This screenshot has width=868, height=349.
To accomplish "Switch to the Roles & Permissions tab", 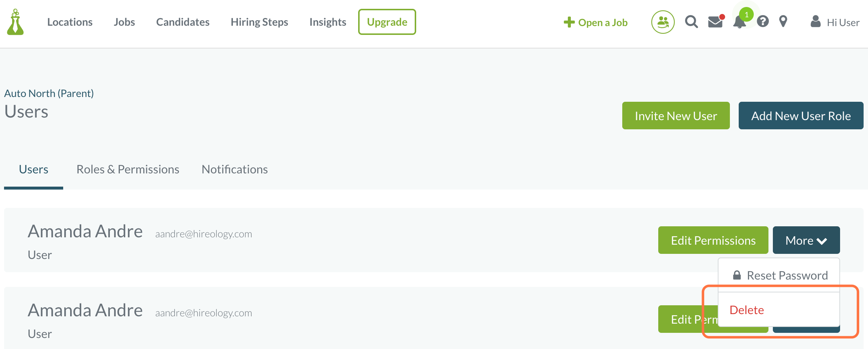I will [128, 169].
